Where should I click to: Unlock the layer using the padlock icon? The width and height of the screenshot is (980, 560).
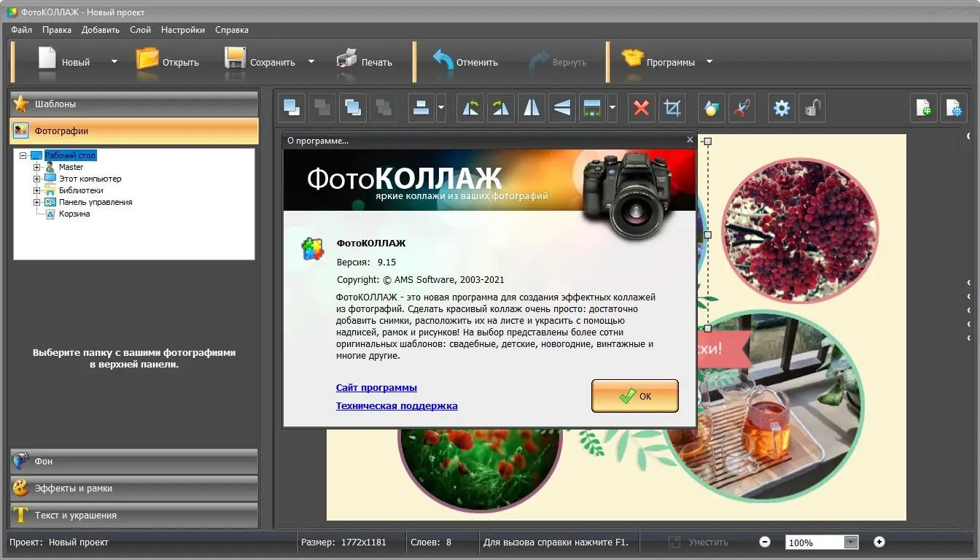tap(812, 108)
